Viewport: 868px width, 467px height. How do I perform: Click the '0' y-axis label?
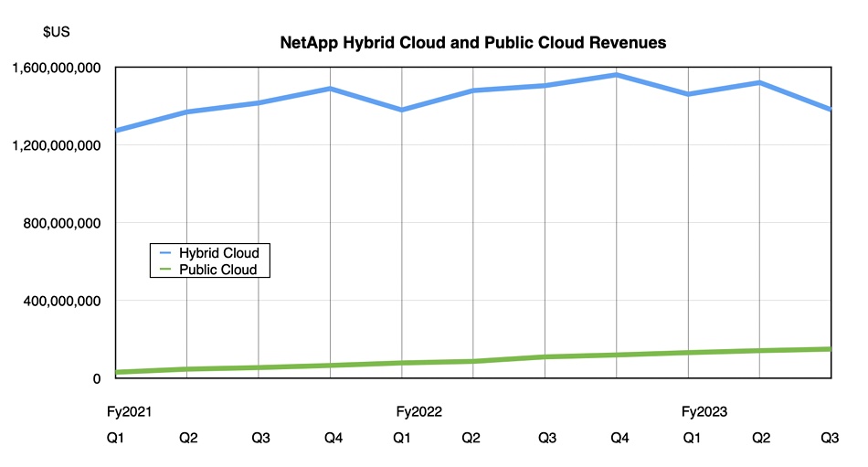pyautogui.click(x=97, y=379)
